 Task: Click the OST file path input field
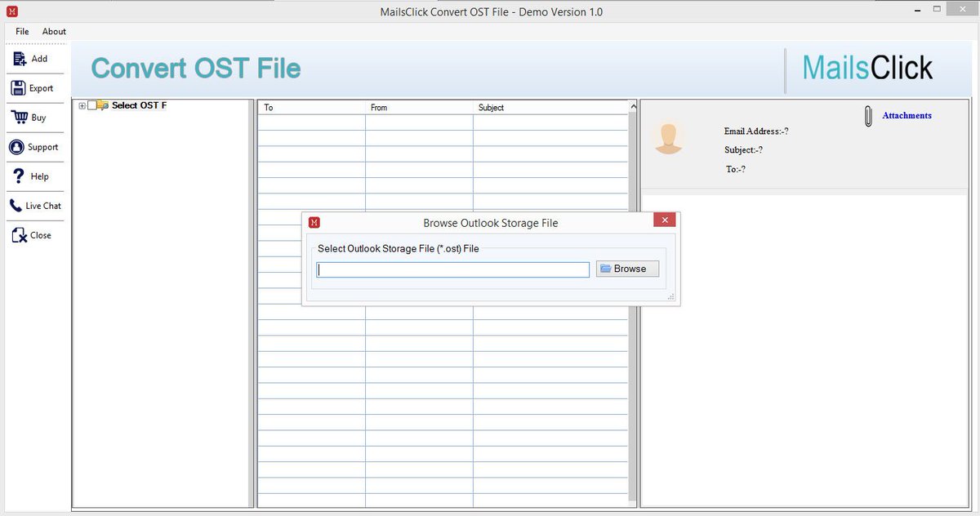453,269
